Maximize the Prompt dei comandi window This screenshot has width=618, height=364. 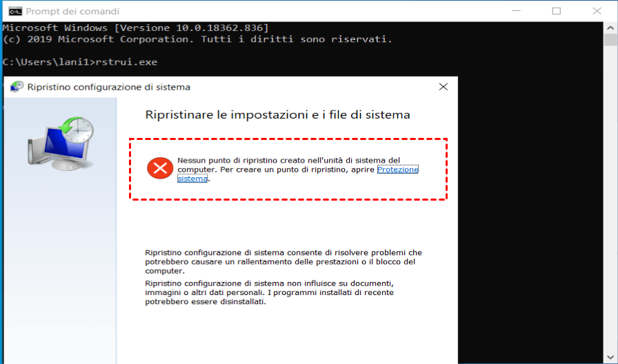[556, 11]
